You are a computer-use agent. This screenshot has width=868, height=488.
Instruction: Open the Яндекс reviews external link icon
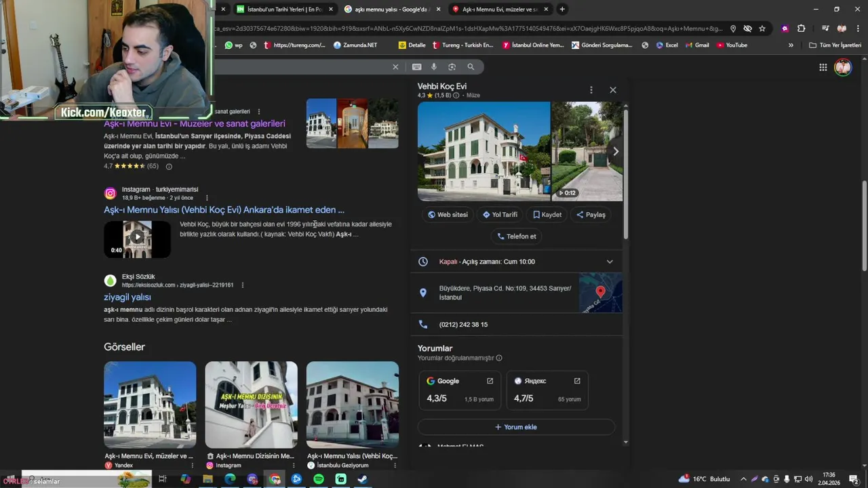click(x=577, y=381)
